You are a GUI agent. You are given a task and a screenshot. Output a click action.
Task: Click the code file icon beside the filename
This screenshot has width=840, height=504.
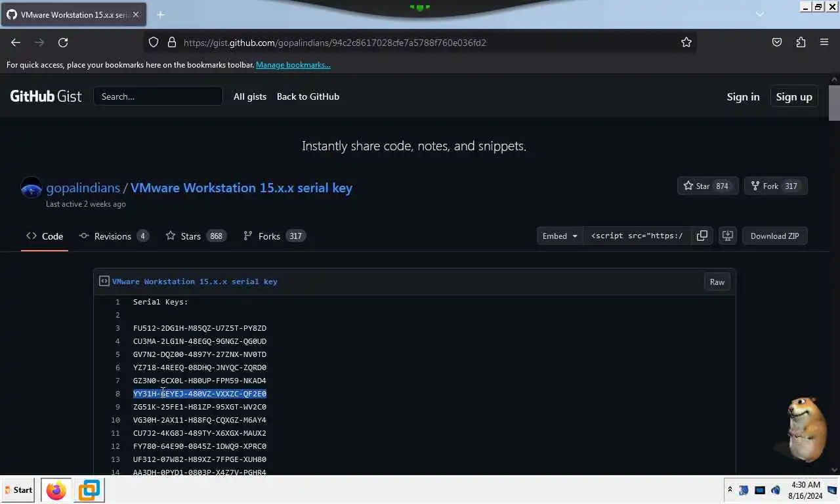pyautogui.click(x=104, y=281)
